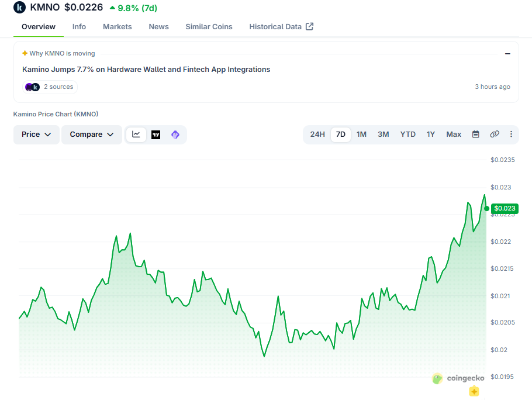Select the 1M time range

point(361,135)
